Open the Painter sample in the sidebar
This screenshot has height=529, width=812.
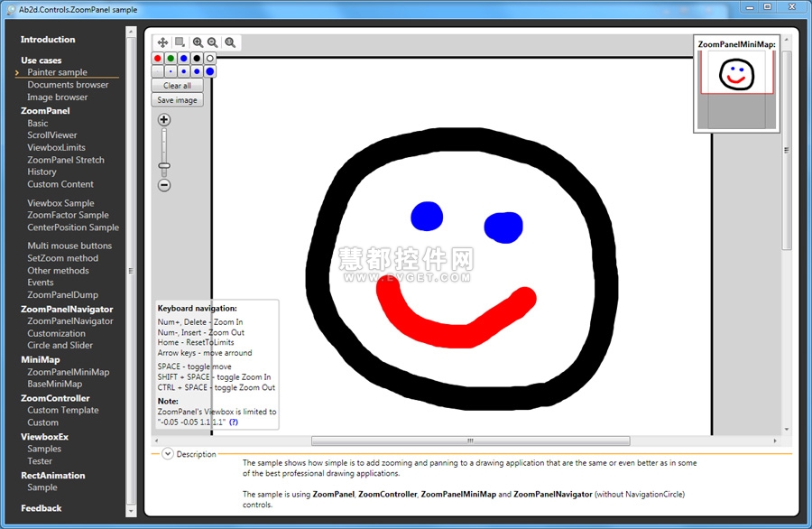coord(57,72)
